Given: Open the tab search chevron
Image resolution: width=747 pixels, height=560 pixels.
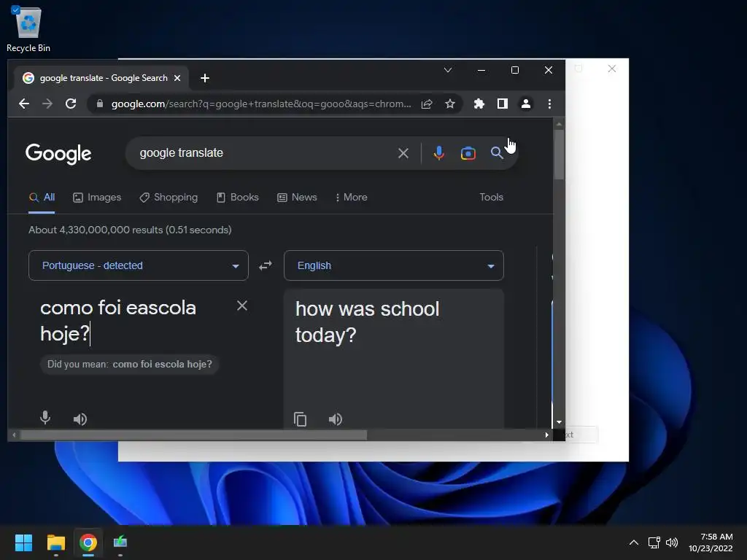Looking at the screenshot, I should 448,70.
